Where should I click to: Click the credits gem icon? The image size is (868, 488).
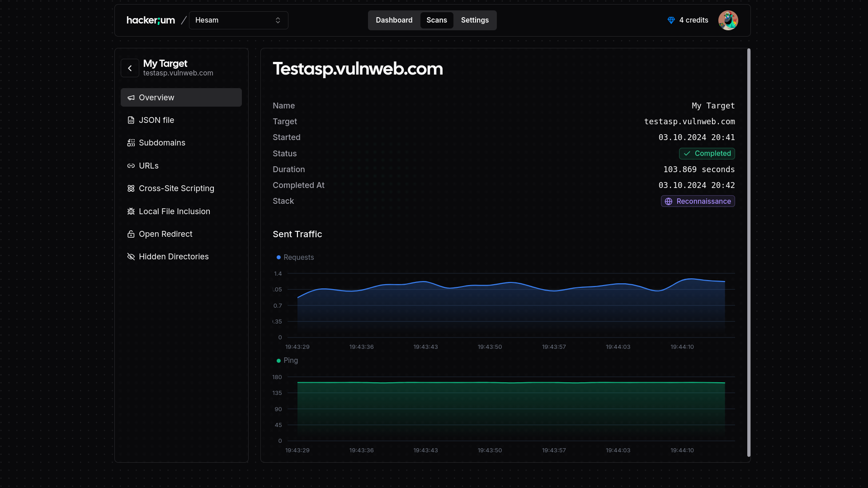click(671, 20)
